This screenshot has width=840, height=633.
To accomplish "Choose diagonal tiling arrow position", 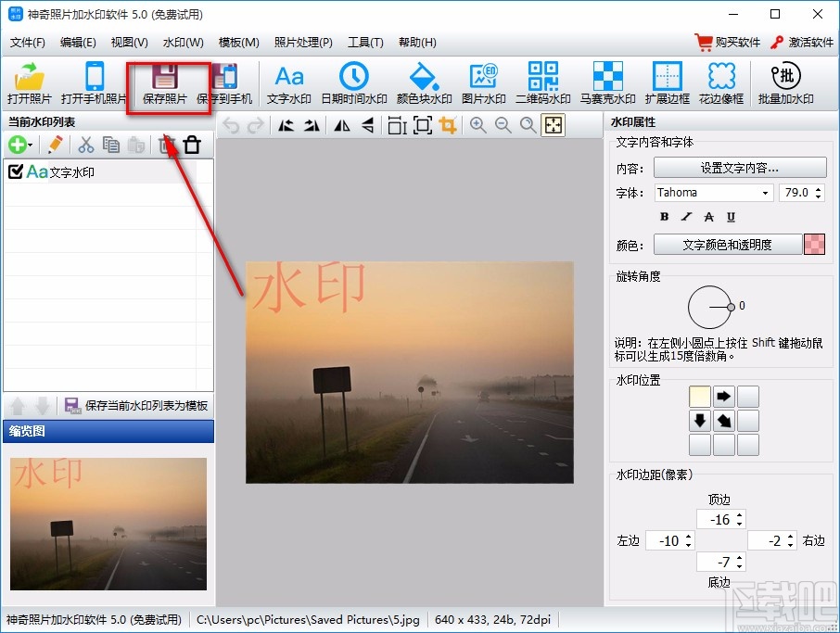I will [724, 421].
